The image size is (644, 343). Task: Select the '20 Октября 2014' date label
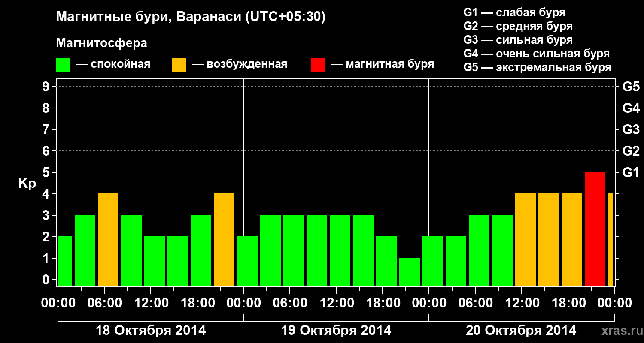(x=521, y=331)
